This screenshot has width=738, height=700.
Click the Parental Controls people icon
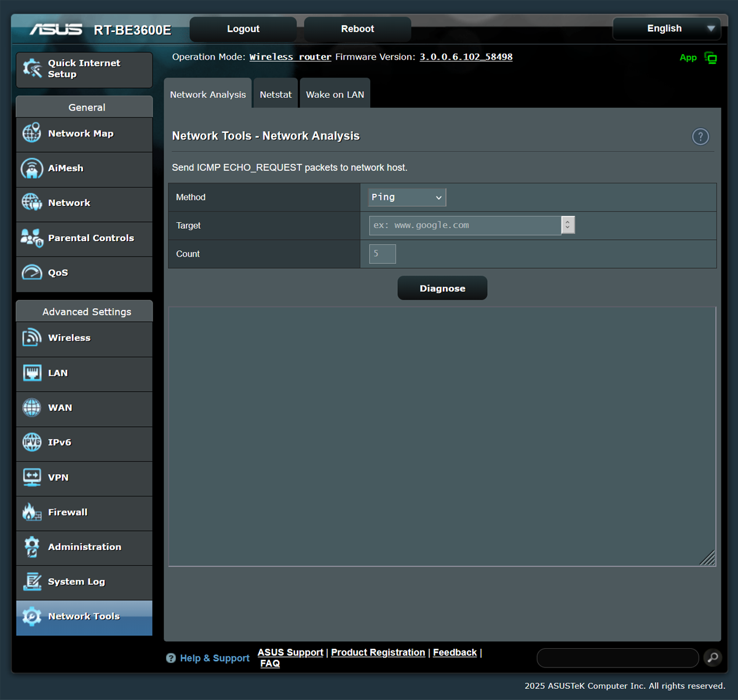click(x=32, y=237)
